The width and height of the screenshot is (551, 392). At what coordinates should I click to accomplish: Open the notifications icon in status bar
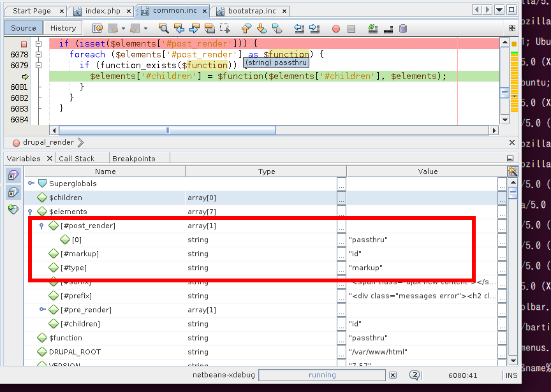pos(415,375)
